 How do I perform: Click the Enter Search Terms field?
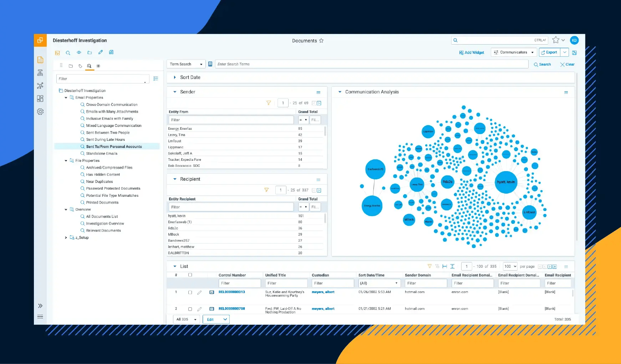372,64
